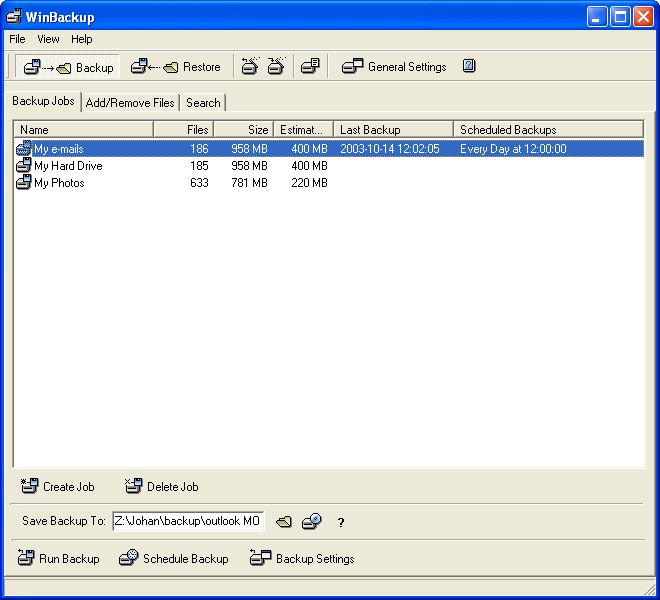Sort by Files column header

(x=184, y=129)
